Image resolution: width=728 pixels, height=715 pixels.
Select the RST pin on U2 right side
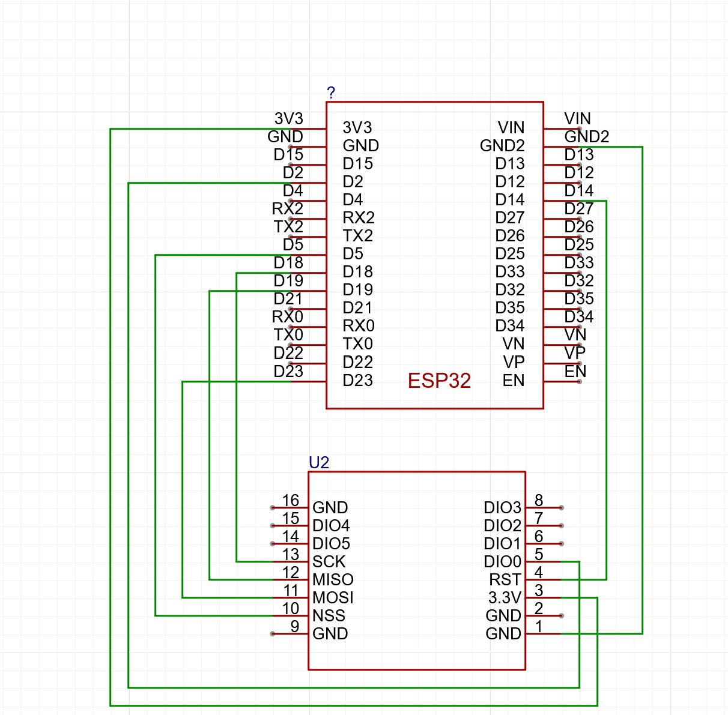point(505,579)
